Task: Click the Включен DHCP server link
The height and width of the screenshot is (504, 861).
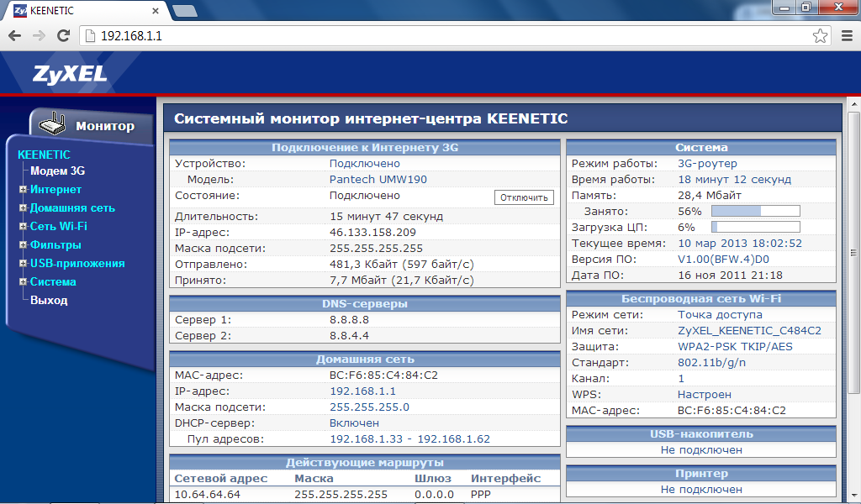Action: pyautogui.click(x=354, y=423)
